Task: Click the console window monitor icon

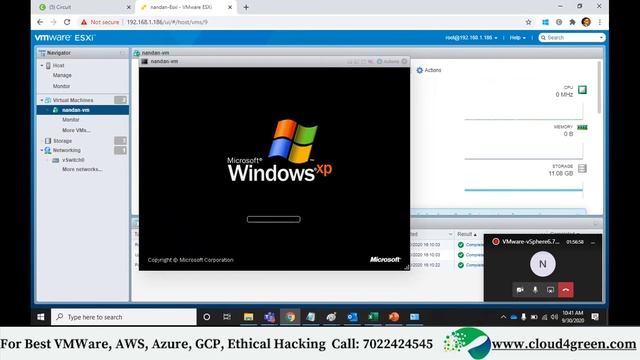Action: pyautogui.click(x=144, y=62)
